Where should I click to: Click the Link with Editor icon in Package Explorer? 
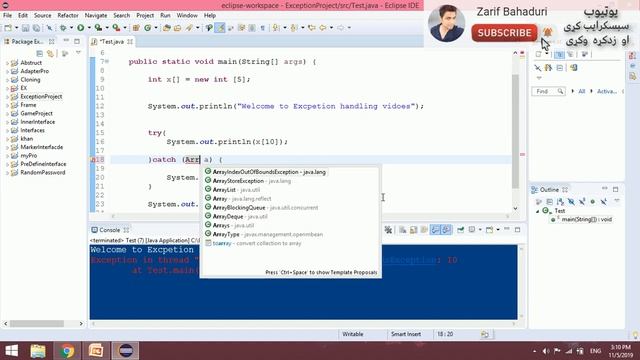coord(51,53)
